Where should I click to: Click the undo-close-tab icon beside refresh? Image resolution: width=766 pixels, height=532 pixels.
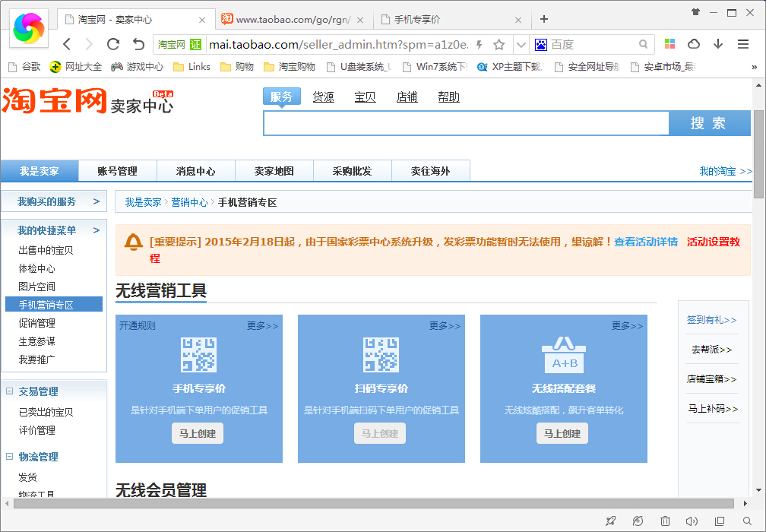(139, 44)
